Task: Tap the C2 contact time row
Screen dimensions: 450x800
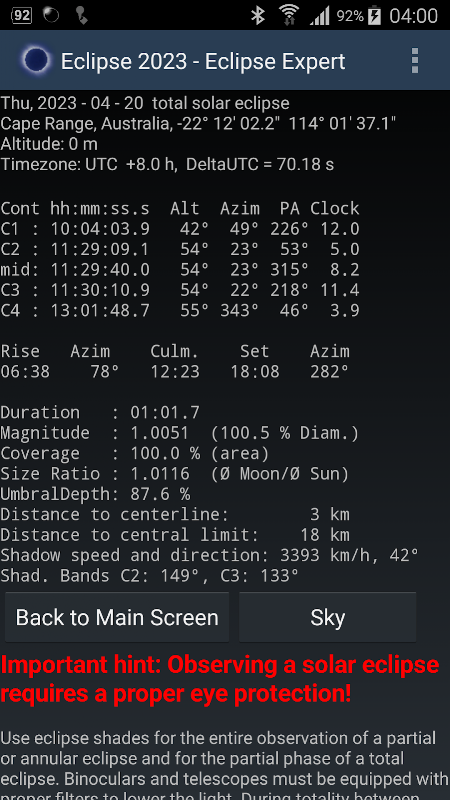Action: click(180, 249)
